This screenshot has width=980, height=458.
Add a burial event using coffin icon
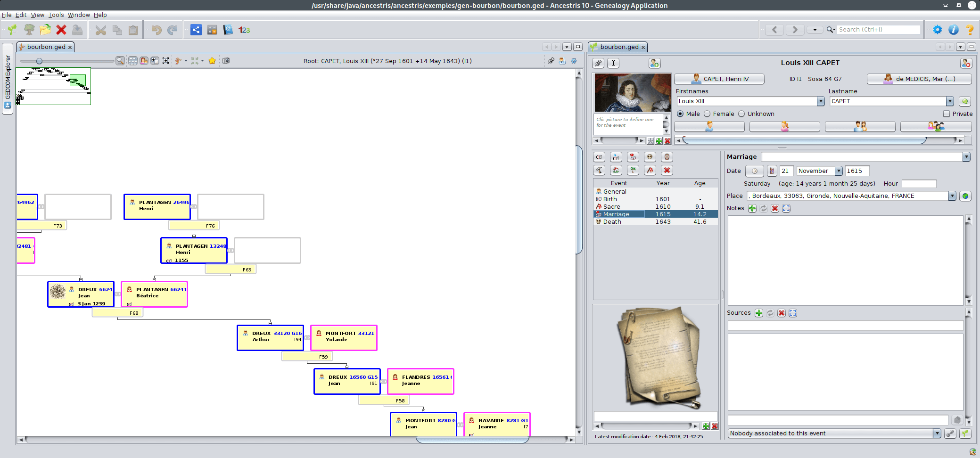(667, 157)
